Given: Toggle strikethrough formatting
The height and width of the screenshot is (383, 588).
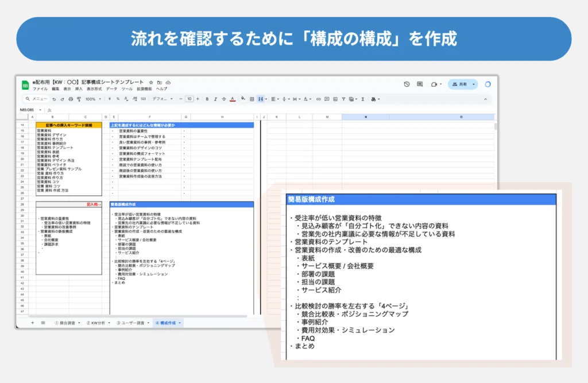Looking at the screenshot, I should click(223, 99).
